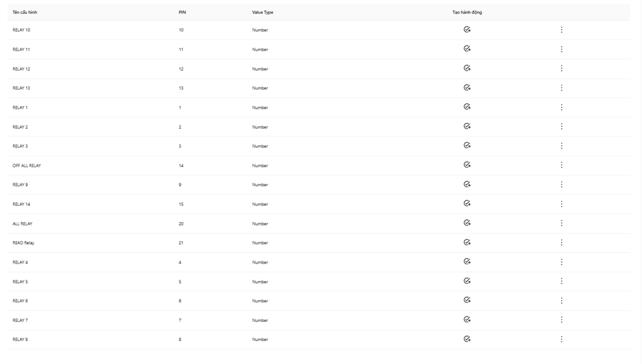Open three-dot menu for RELAY 9
Viewport: 642px width, 364px height.
[x=561, y=185]
